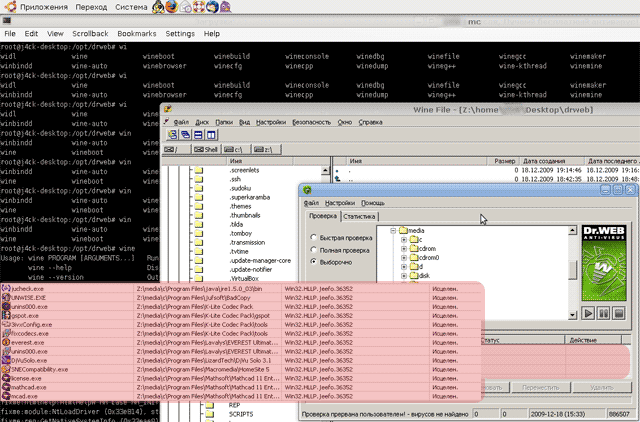Launch Firefox from the top panel
The width and height of the screenshot is (640, 422).
[172, 7]
